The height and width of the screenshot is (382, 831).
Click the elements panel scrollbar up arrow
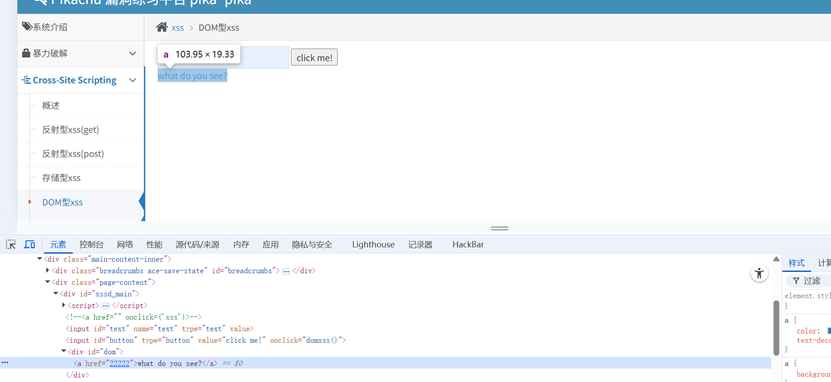[776, 259]
